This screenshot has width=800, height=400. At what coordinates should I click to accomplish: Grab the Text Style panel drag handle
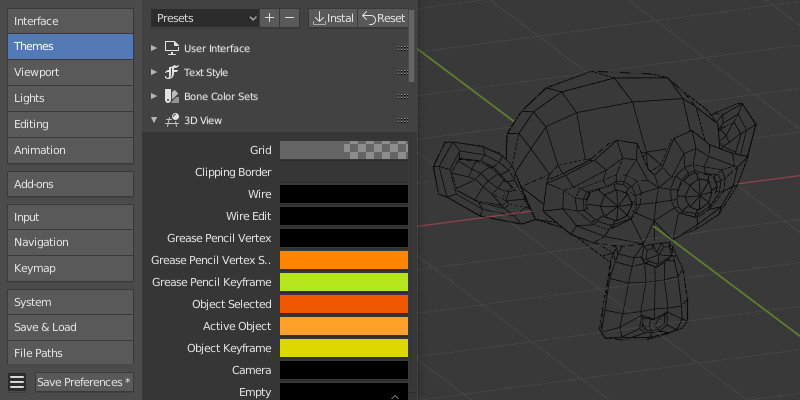[x=403, y=72]
